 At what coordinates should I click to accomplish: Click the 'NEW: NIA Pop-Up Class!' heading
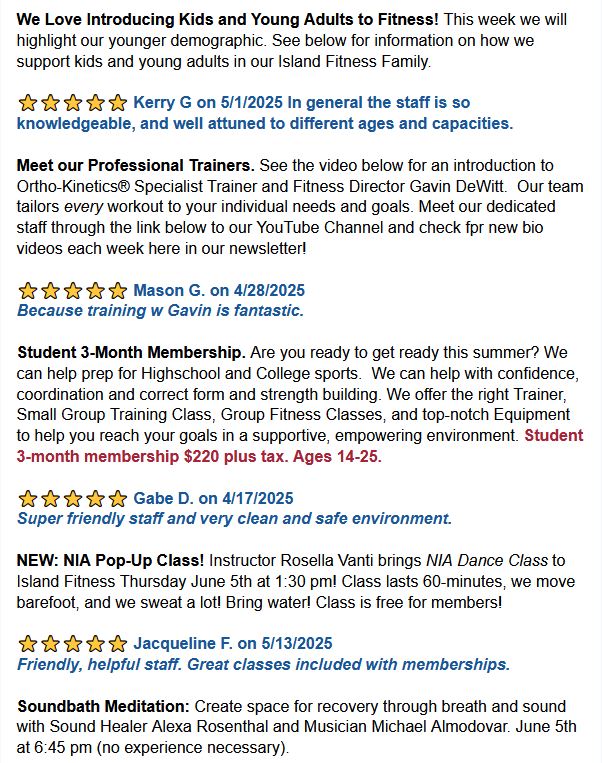coord(110,561)
